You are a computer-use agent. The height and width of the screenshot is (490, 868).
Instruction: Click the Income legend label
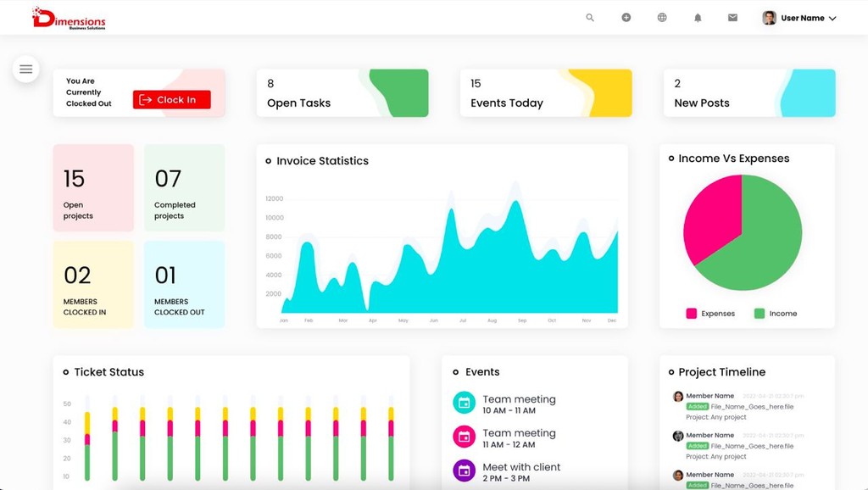[x=783, y=314]
